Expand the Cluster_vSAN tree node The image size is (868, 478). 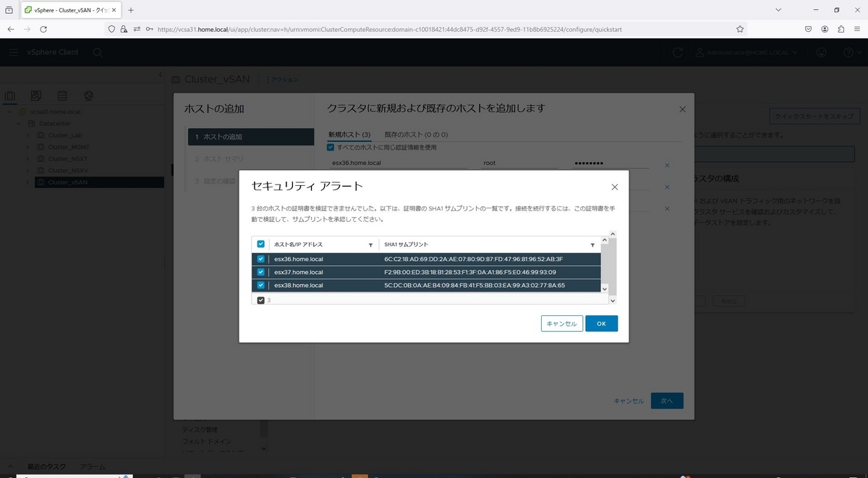coord(28,182)
